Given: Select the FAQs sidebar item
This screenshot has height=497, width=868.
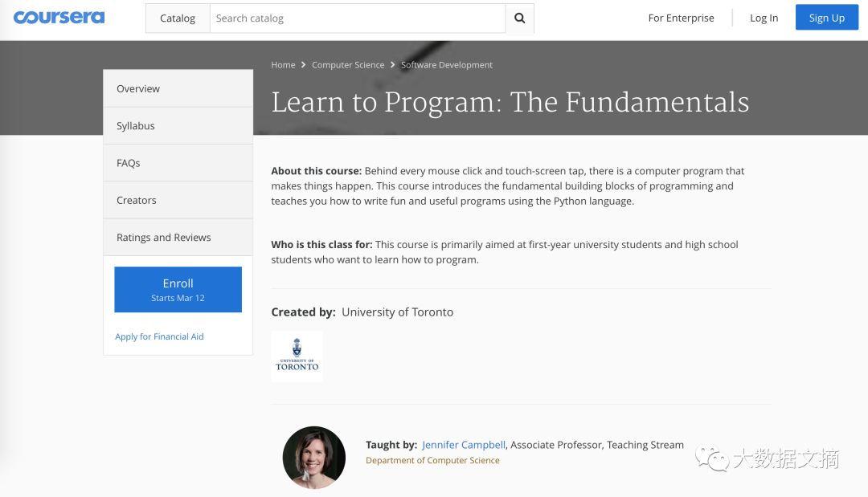Looking at the screenshot, I should coord(178,163).
